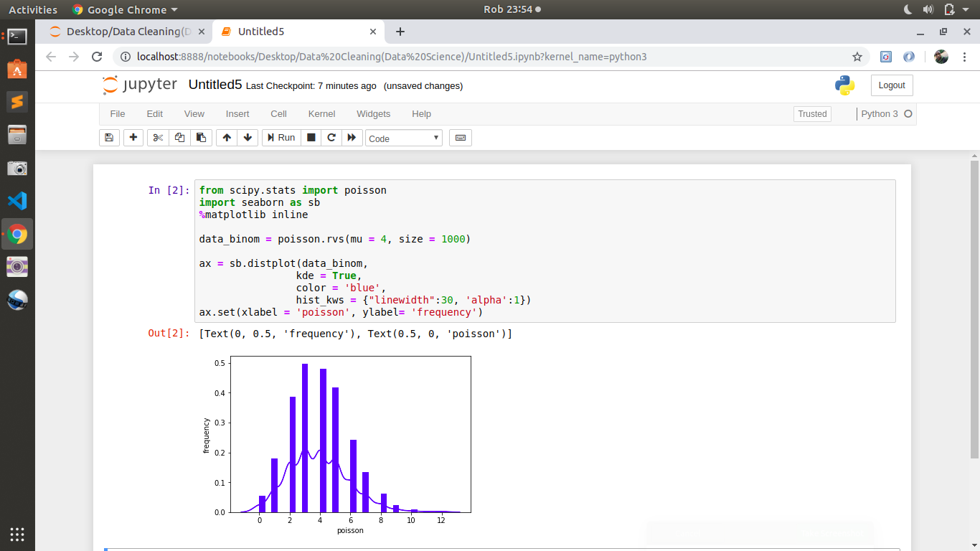Open the Kernel menu
Image resolution: width=980 pixels, height=551 pixels.
(321, 114)
